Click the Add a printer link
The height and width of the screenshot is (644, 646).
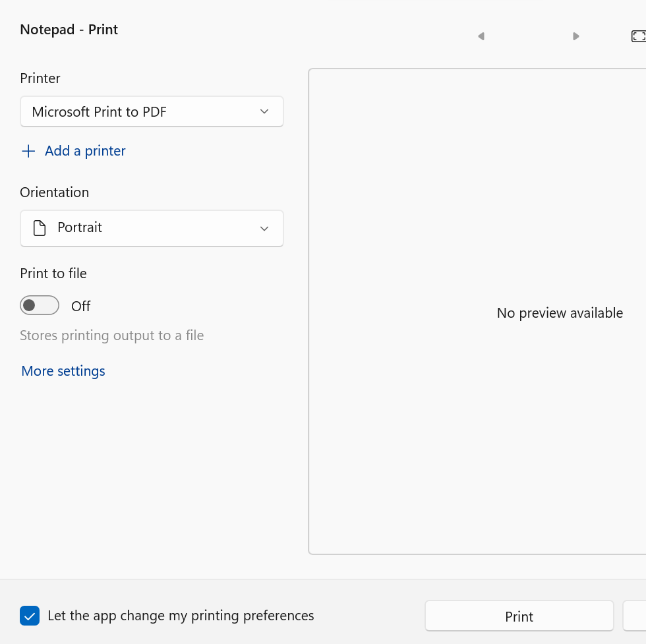pos(85,151)
